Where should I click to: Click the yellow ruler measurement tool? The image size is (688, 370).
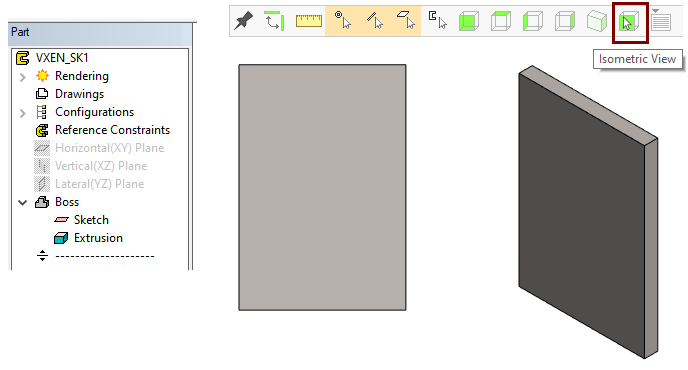pyautogui.click(x=309, y=21)
